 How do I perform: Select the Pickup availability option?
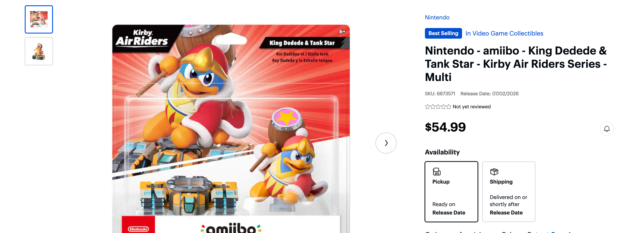pos(451,192)
